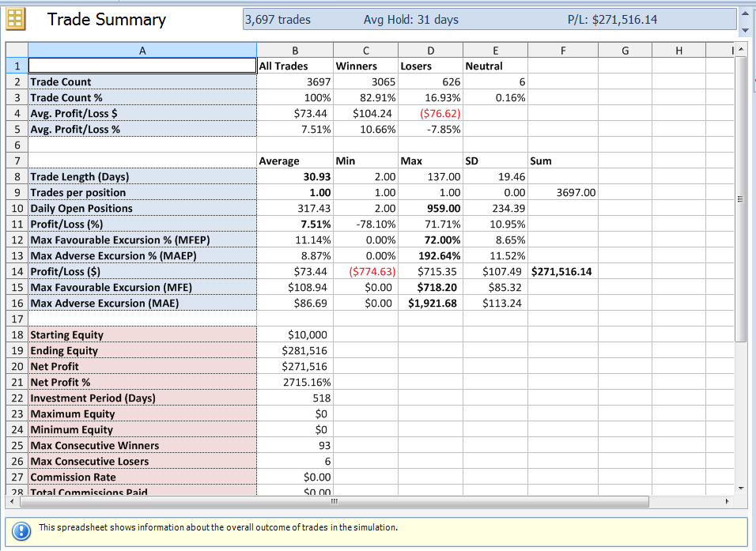The image size is (756, 551).
Task: Click the 'Max Favourable Excursion (MFE)' label
Action: click(142, 288)
